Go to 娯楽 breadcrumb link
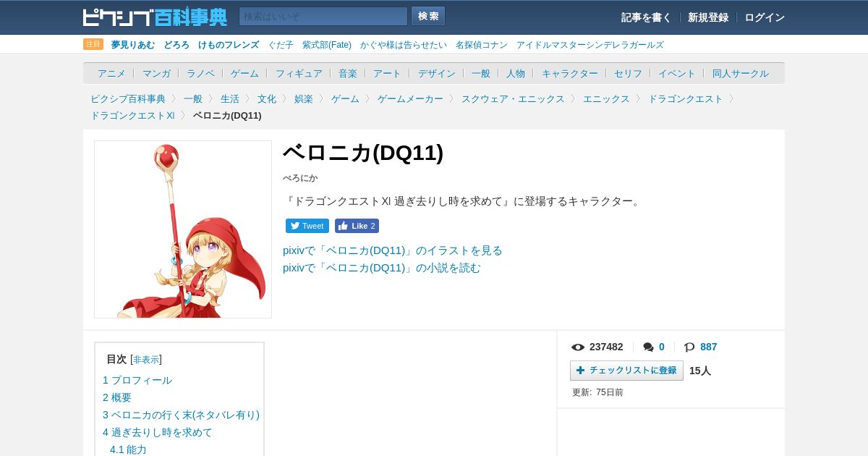Viewport: 868px width, 456px height. click(304, 98)
